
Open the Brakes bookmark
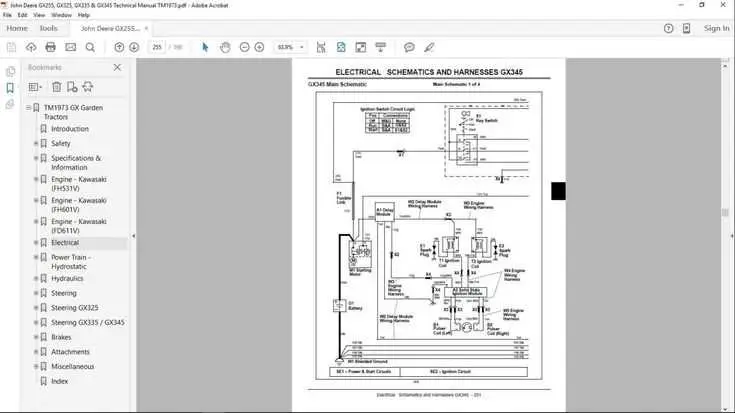pyautogui.click(x=61, y=338)
